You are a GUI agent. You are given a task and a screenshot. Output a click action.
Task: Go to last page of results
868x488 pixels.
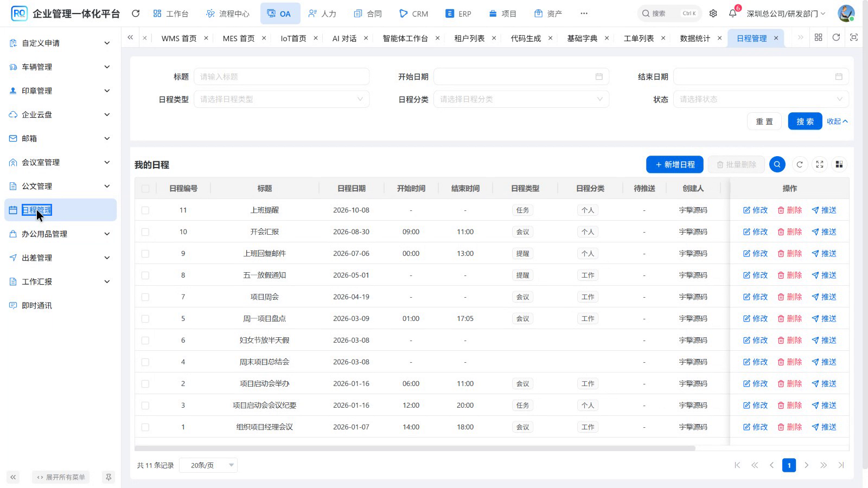click(x=841, y=465)
